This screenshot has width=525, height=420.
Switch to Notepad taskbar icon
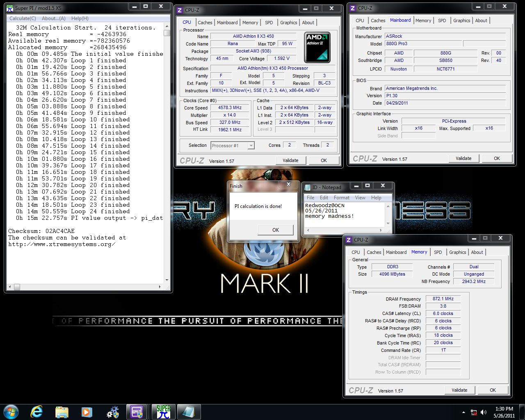coord(189,411)
